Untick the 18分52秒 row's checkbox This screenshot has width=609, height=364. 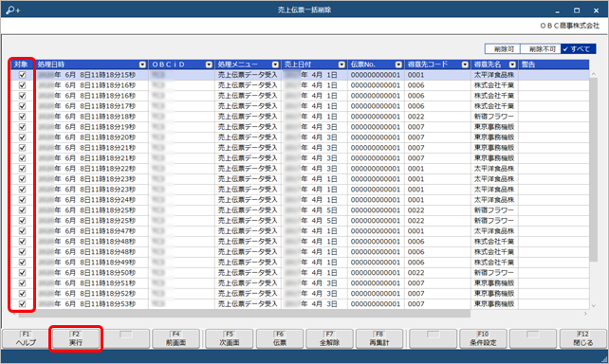(22, 293)
